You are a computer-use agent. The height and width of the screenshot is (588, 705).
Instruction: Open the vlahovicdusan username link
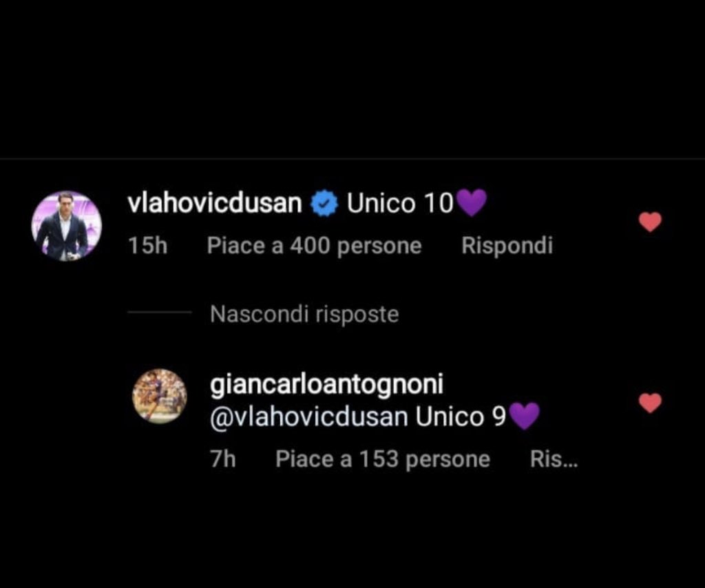coord(215,203)
